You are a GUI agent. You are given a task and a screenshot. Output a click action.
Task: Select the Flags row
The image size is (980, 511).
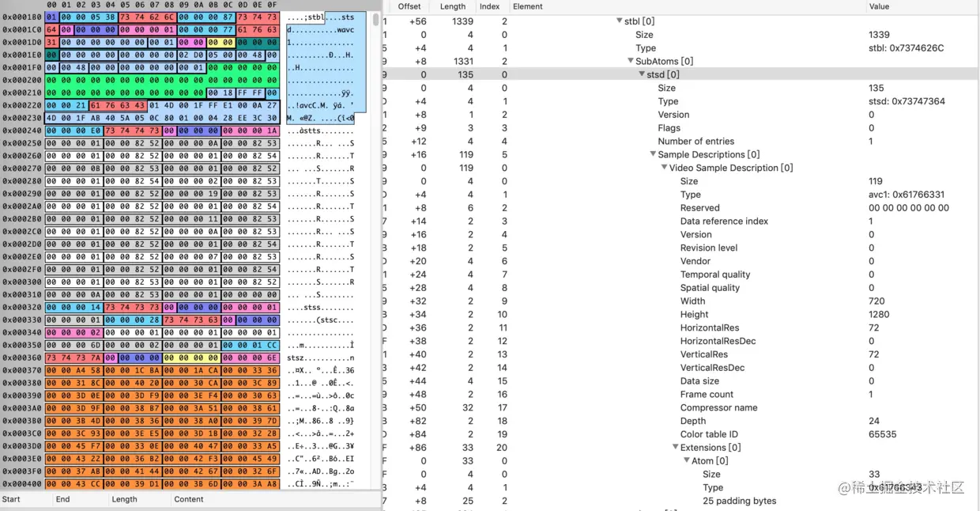[681, 127]
